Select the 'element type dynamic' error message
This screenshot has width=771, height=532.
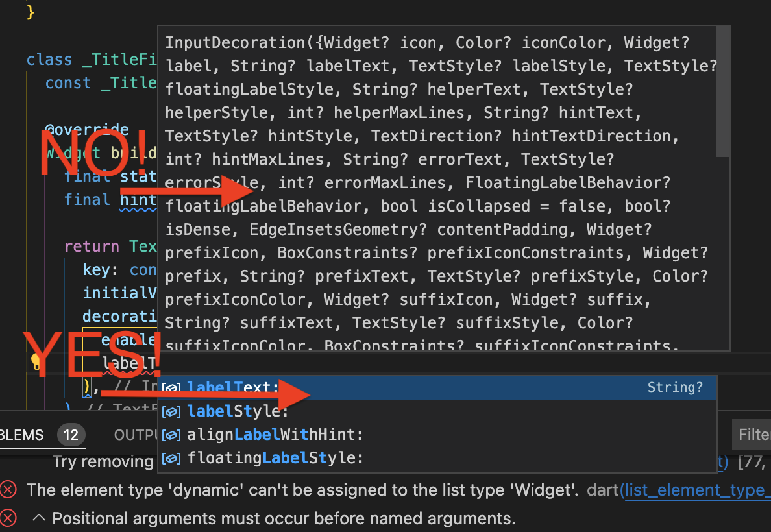(x=302, y=490)
